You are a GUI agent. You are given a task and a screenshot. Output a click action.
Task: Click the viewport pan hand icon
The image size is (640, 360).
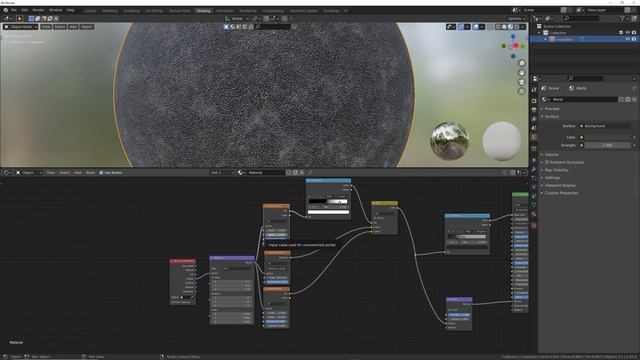522,73
